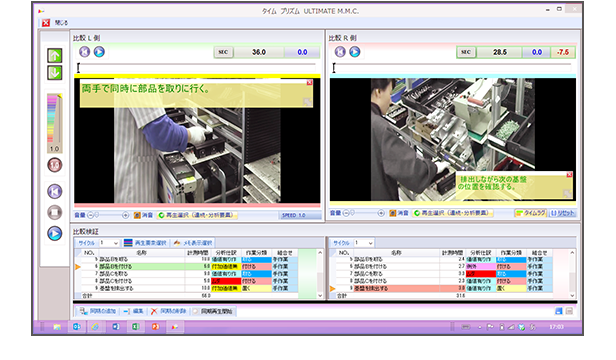Click the 36.0 time field on L side
Image resolution: width=616 pixels, height=360 pixels.
pyautogui.click(x=259, y=52)
